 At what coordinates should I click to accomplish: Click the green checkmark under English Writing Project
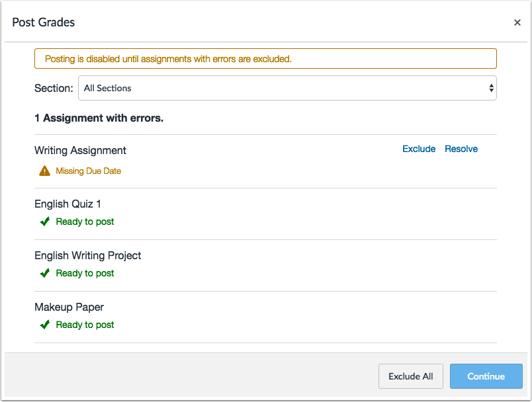(44, 273)
